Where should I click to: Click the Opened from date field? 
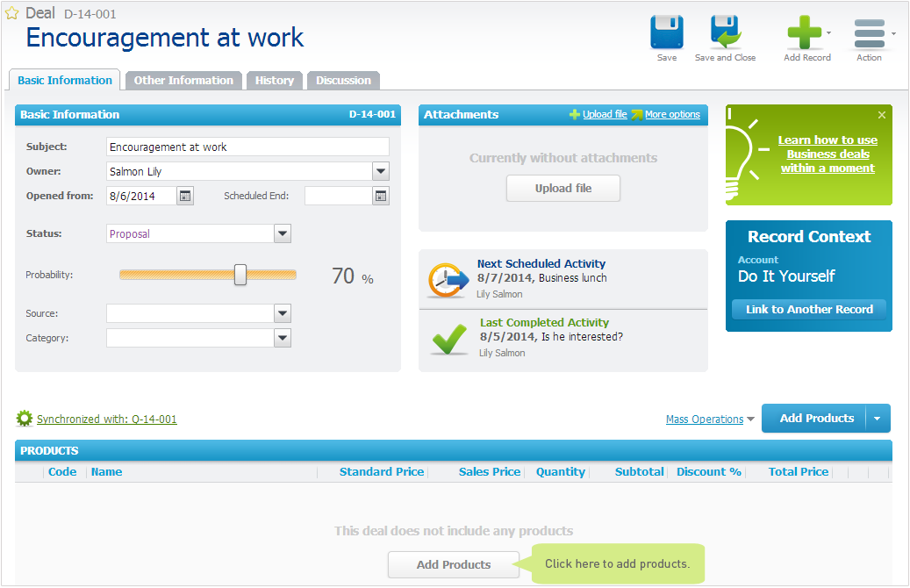141,197
